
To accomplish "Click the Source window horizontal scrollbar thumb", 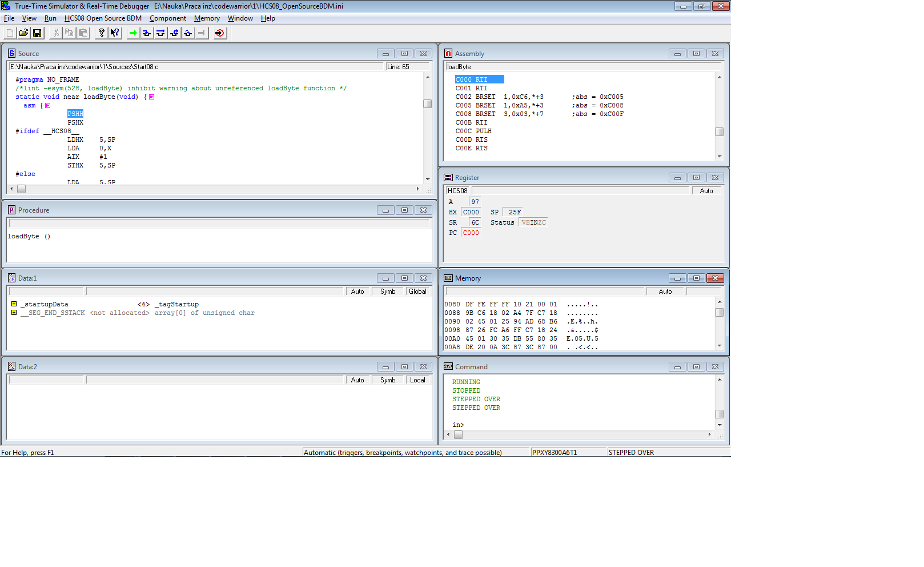I will coord(21,189).
